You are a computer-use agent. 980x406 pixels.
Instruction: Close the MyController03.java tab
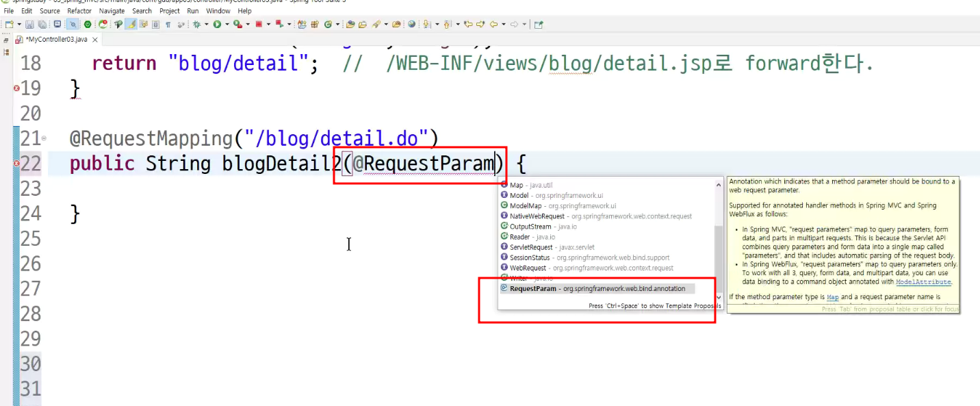(94, 40)
